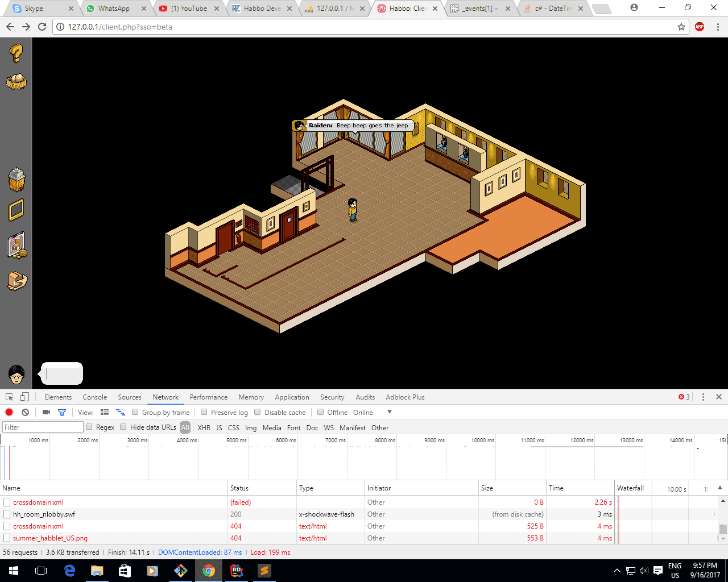
Task: Click the red error count badge
Action: click(x=684, y=397)
